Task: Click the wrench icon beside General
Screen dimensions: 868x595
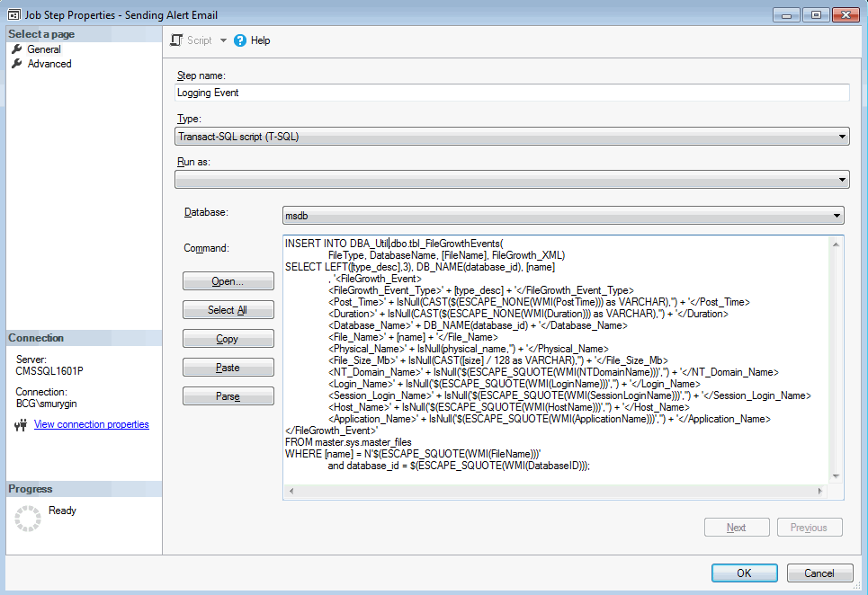Action: (x=17, y=49)
